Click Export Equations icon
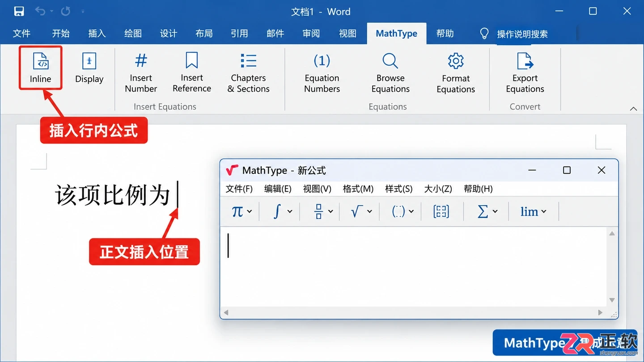The width and height of the screenshot is (644, 362). pyautogui.click(x=525, y=60)
